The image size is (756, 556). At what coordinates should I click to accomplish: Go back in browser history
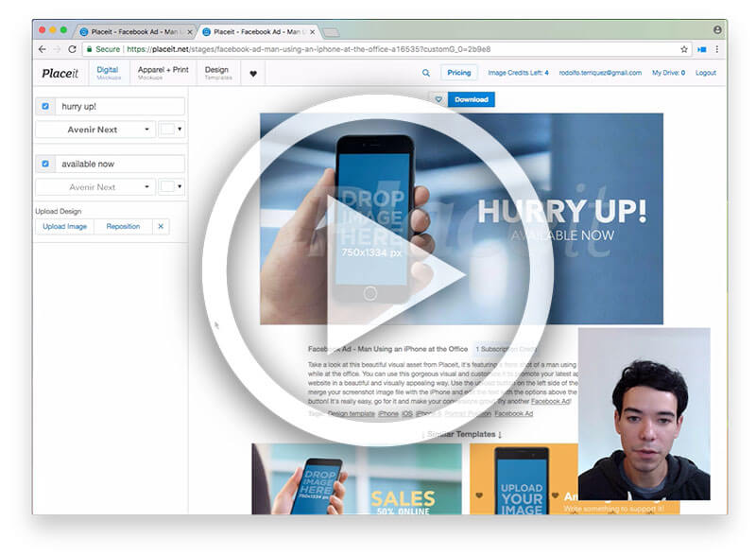pyautogui.click(x=43, y=49)
